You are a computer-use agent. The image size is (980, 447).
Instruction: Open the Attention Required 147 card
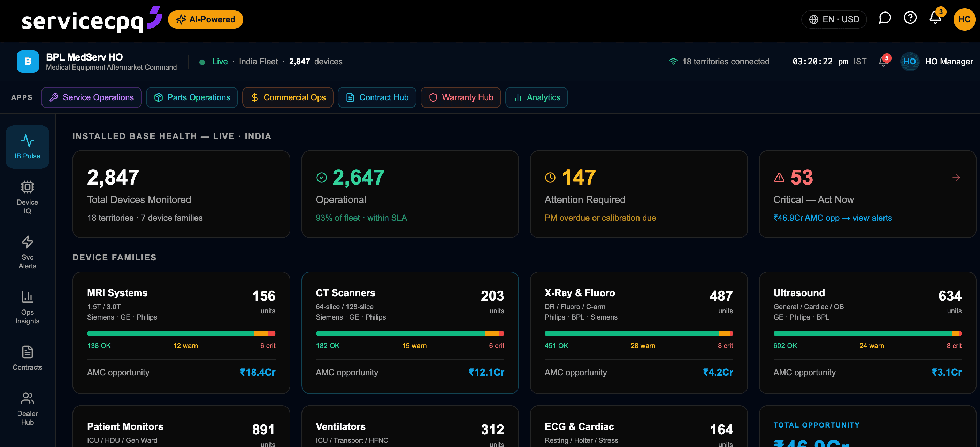639,194
